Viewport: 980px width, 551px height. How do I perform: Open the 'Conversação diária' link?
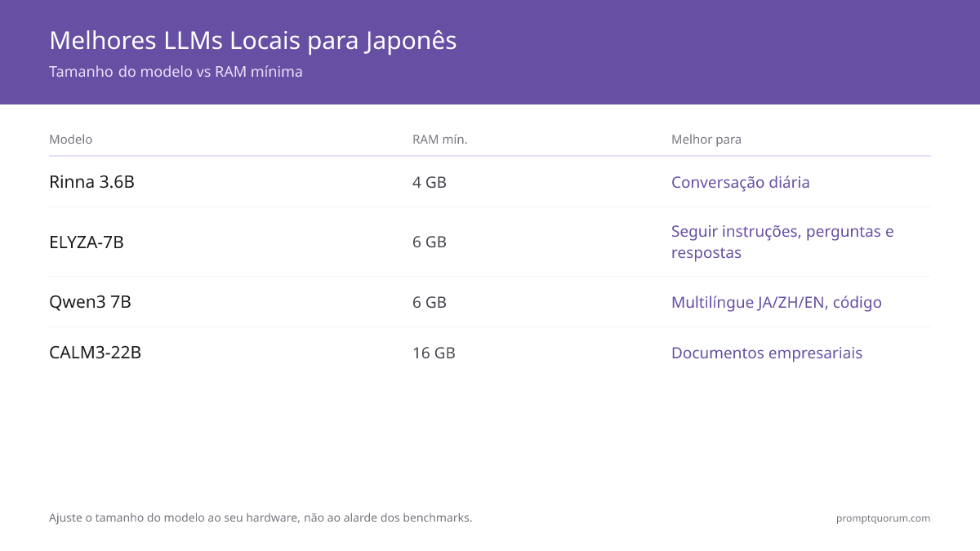click(x=741, y=182)
